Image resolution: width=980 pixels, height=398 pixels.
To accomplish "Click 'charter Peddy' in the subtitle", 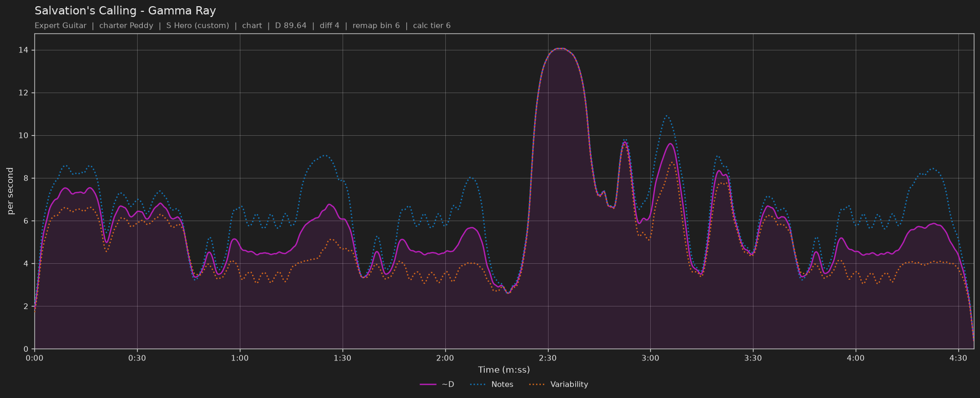I will (x=126, y=26).
